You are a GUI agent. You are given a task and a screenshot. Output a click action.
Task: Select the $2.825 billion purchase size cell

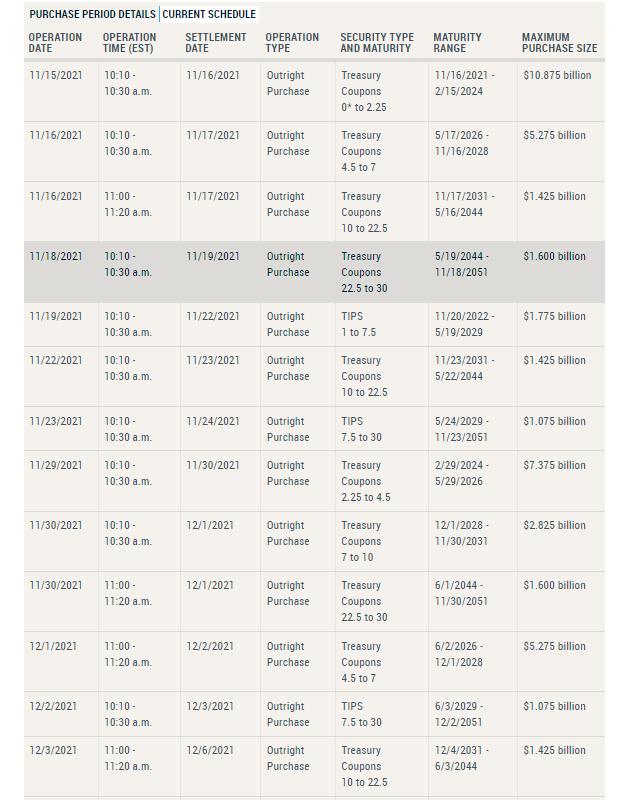(554, 526)
